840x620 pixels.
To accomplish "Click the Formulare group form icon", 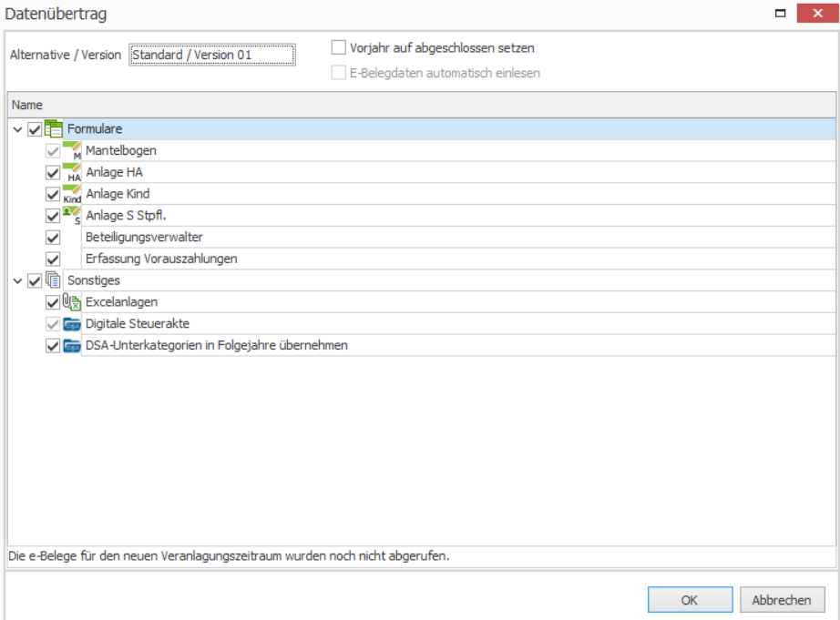I will pos(54,128).
